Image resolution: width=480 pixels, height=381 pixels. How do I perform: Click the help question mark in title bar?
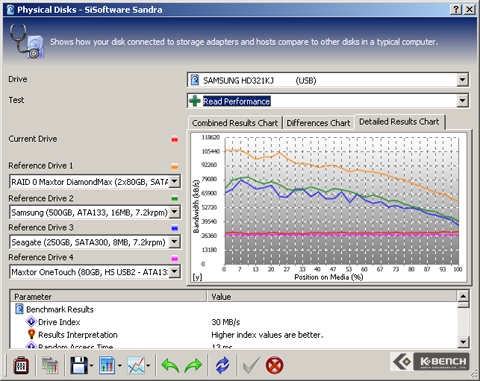[456, 9]
